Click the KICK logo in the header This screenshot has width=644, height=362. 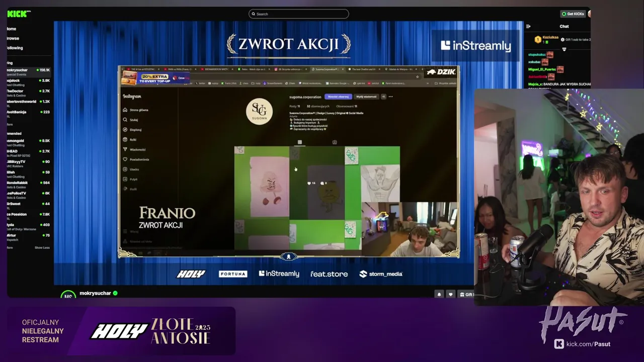pos(18,14)
